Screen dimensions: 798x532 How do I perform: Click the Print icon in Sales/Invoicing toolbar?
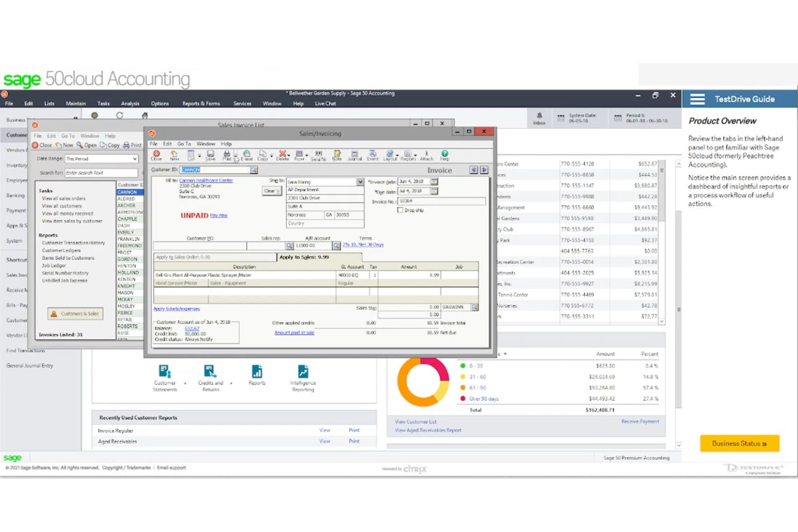226,156
